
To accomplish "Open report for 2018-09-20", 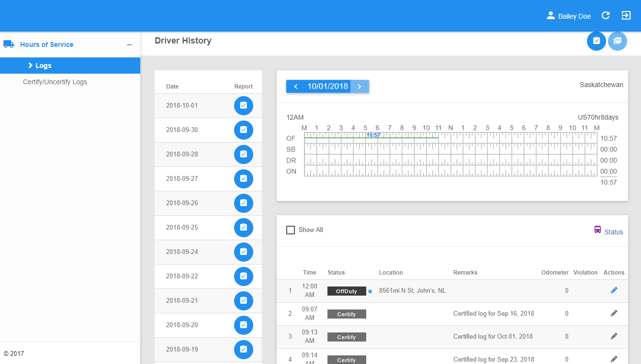I will pyautogui.click(x=244, y=325).
